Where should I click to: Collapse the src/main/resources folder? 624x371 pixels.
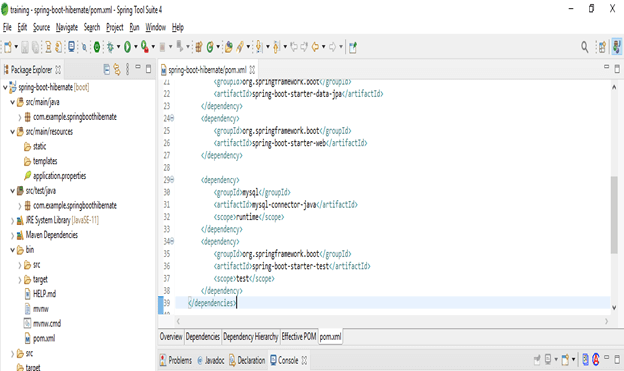[13, 132]
